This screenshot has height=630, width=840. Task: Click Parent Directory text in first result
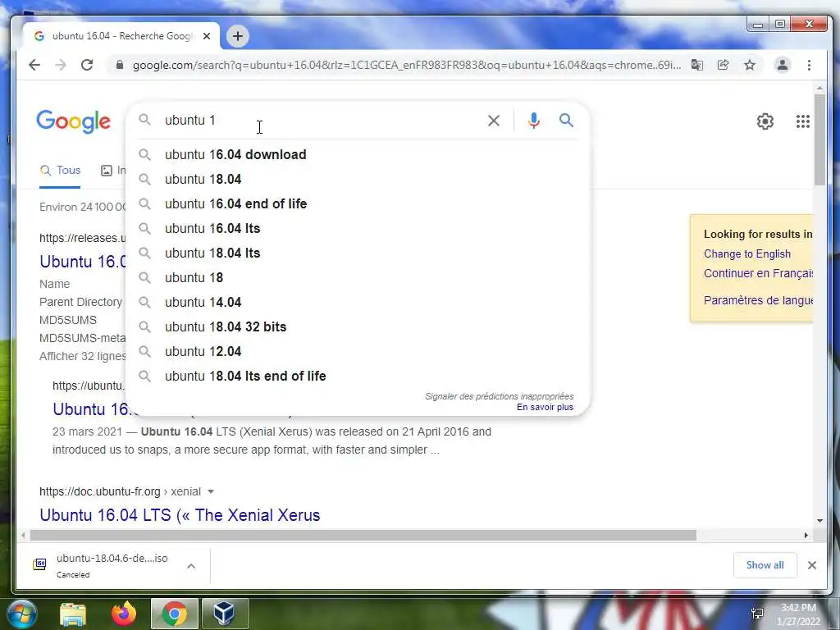(81, 302)
